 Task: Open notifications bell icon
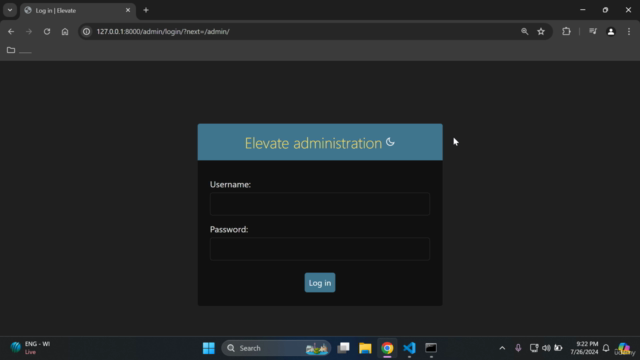pyautogui.click(x=606, y=348)
